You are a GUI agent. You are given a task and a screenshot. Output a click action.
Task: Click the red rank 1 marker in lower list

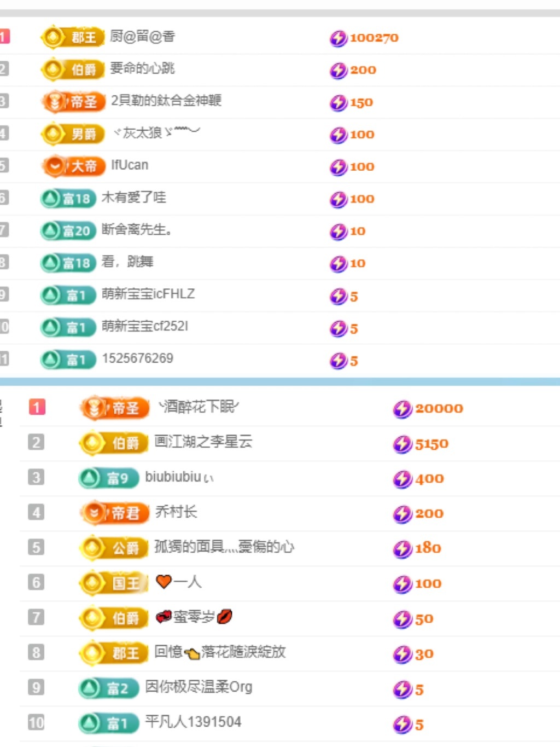(x=36, y=408)
